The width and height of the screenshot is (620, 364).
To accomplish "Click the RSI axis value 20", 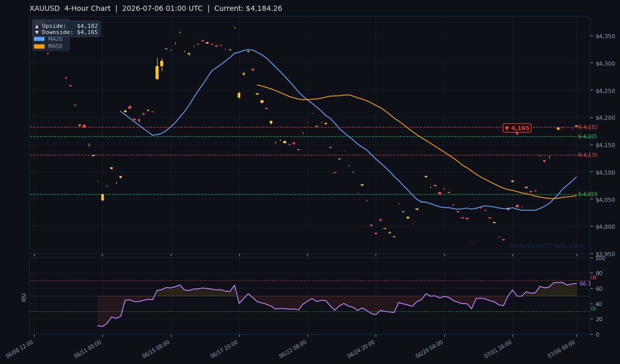I will [x=598, y=319].
